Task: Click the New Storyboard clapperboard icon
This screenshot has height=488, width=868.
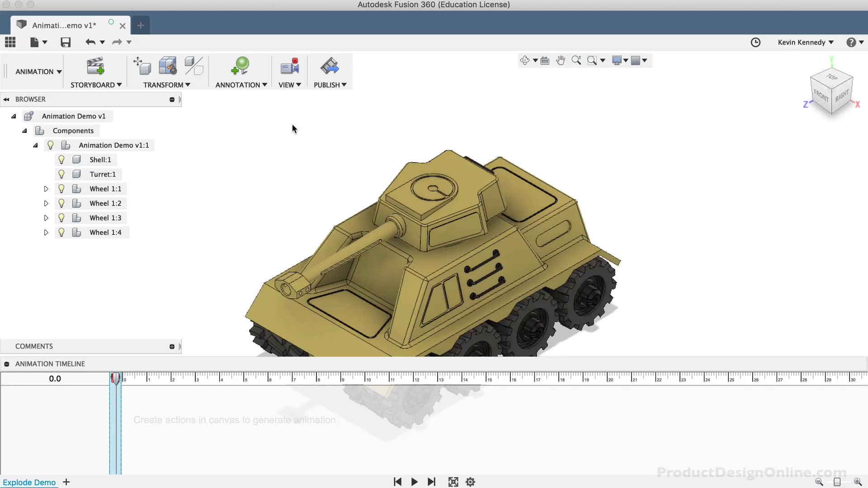Action: pyautogui.click(x=96, y=66)
